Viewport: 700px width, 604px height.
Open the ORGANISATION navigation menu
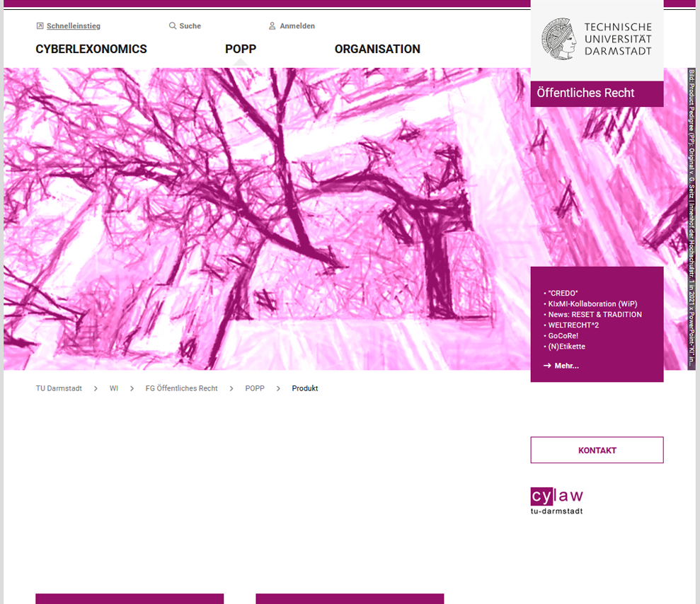377,50
